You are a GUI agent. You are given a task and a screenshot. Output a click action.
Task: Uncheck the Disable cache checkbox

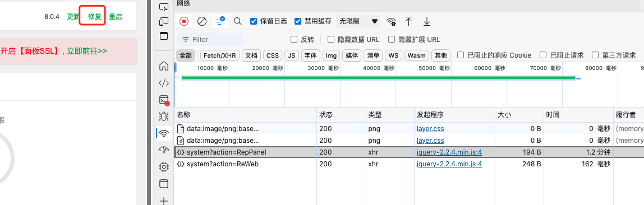click(x=298, y=21)
